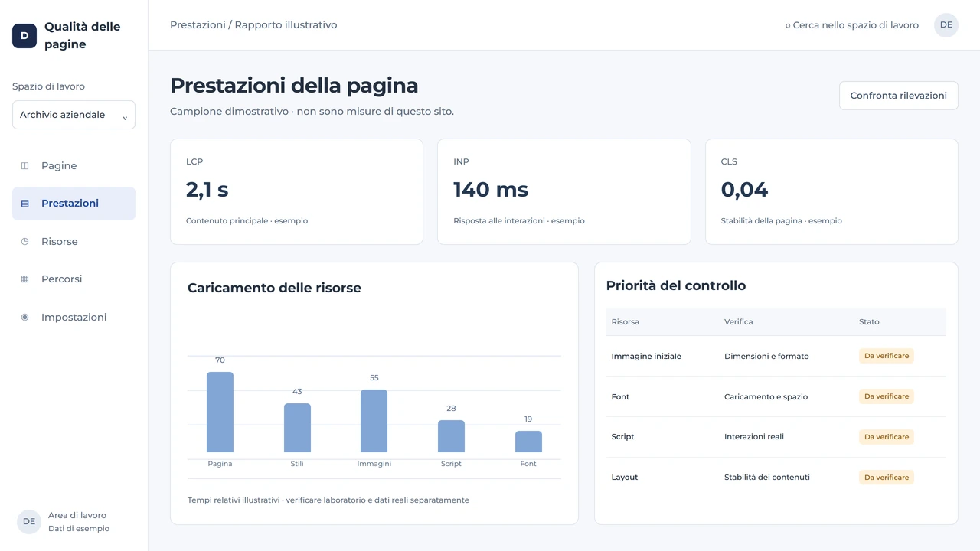
Task: Click the Confronta rilevazioni button
Action: tap(899, 96)
